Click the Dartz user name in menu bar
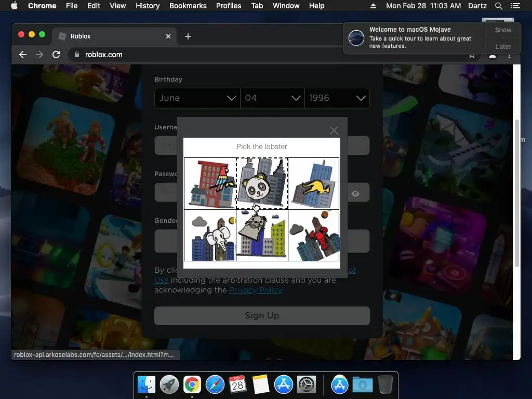Image resolution: width=532 pixels, height=399 pixels. point(477,6)
